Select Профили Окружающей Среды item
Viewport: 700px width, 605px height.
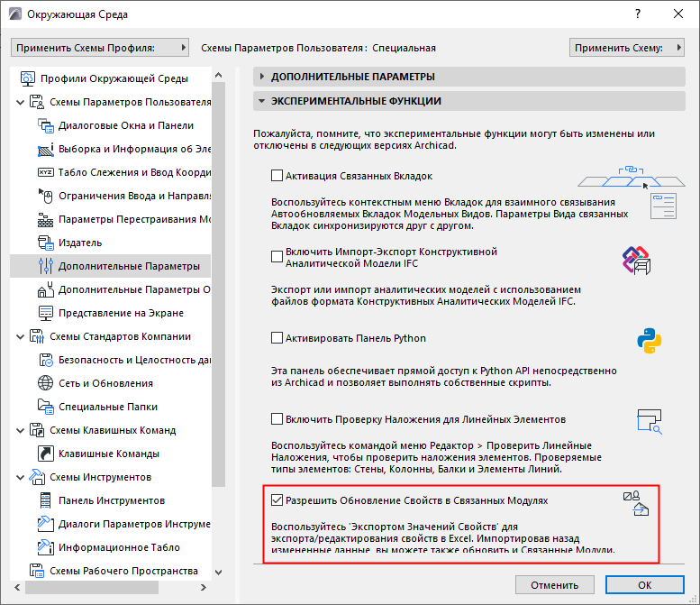click(x=114, y=78)
